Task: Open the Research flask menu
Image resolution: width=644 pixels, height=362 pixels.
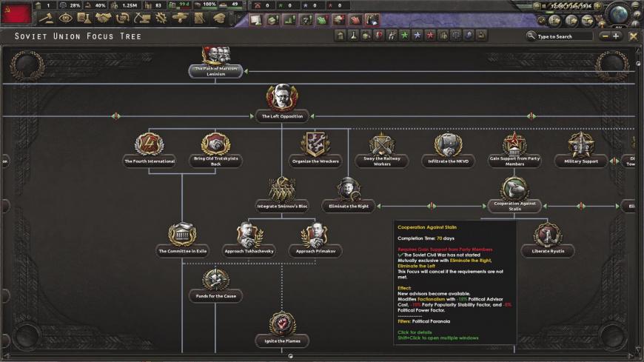Action: [x=84, y=19]
